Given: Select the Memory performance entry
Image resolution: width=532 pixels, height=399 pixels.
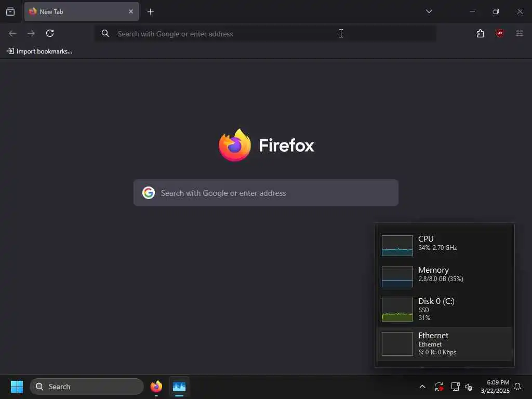Looking at the screenshot, I should pos(445,276).
